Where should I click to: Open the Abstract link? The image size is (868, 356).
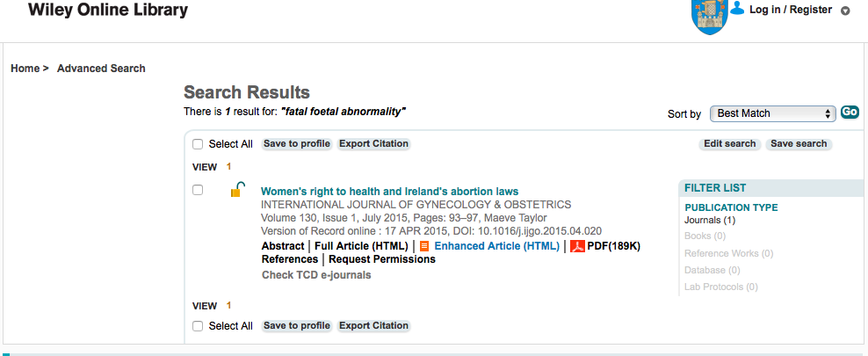tap(283, 246)
